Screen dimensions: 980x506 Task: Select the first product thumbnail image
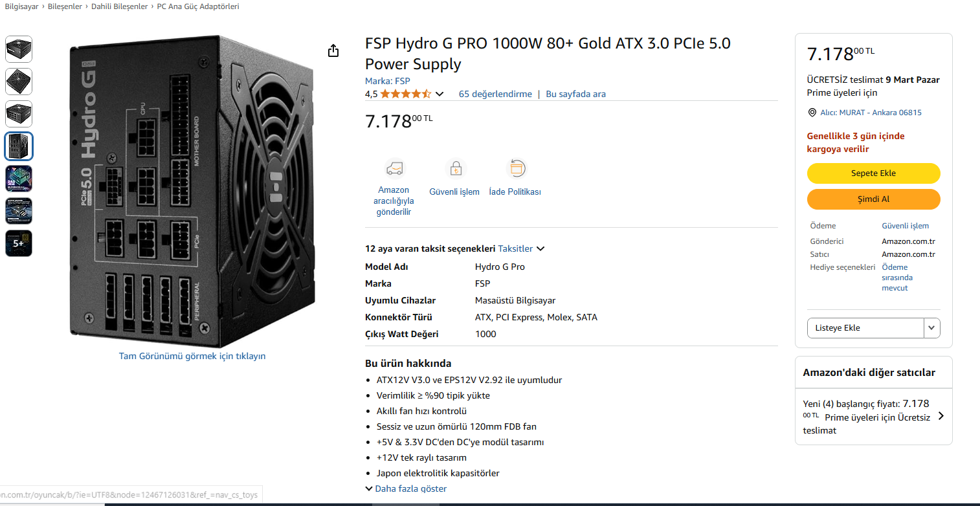(19, 49)
